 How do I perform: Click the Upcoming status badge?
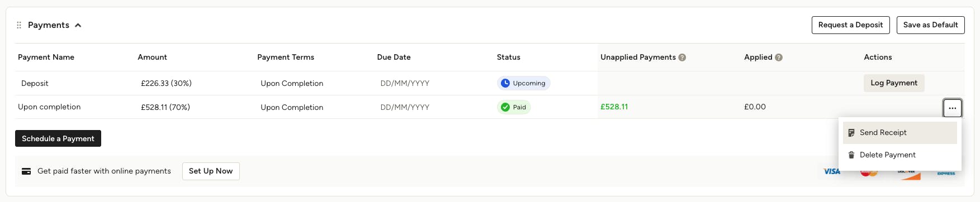click(523, 83)
